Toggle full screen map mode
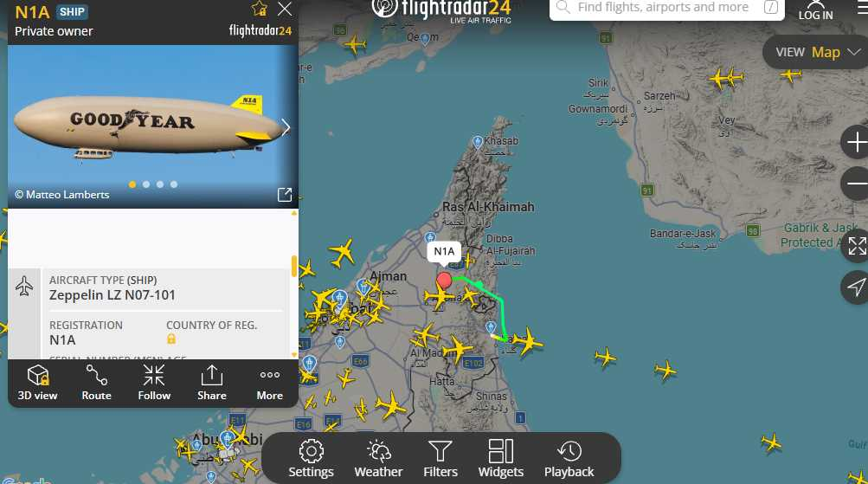The width and height of the screenshot is (868, 484). (857, 246)
